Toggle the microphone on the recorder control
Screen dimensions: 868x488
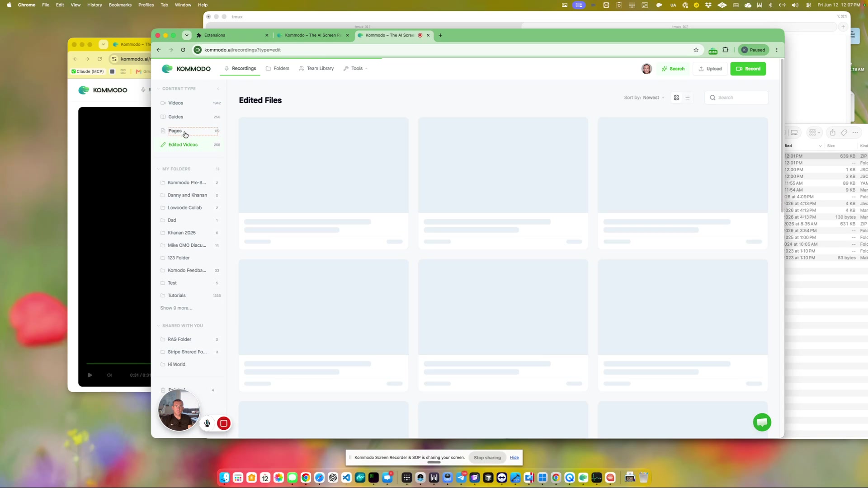click(x=207, y=423)
